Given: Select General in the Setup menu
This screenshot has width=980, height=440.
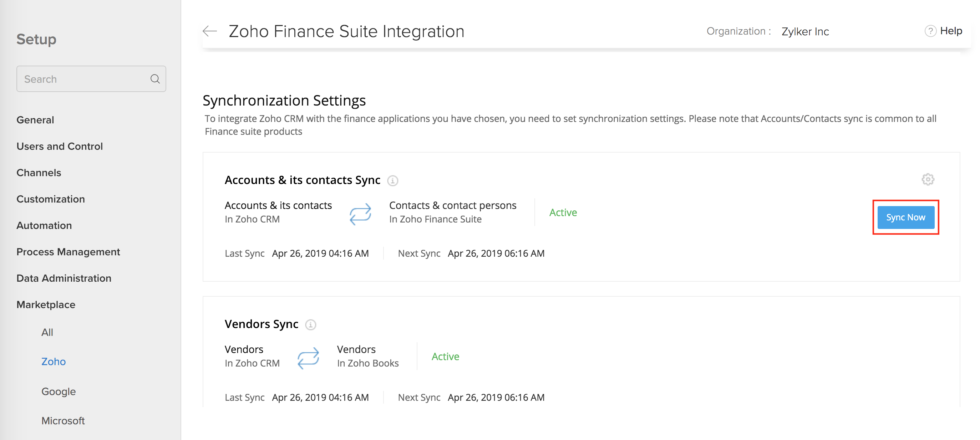Looking at the screenshot, I should tap(35, 119).
